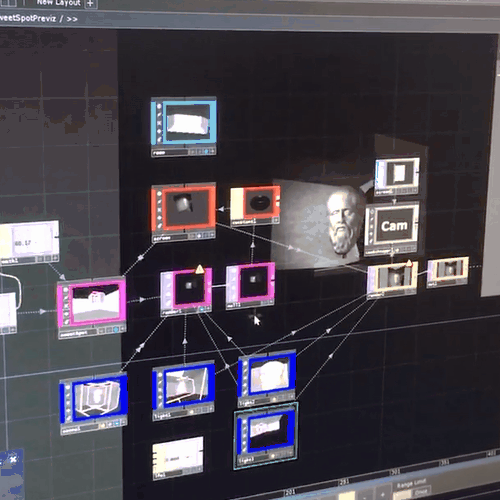This screenshot has height=500, width=500.
Task: Jump to frame 201 on the timeline
Action: (x=290, y=491)
